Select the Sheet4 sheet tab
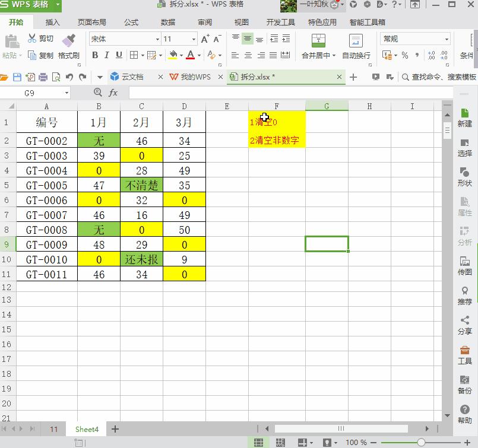Screen dimensions: 478x448 coord(87,429)
